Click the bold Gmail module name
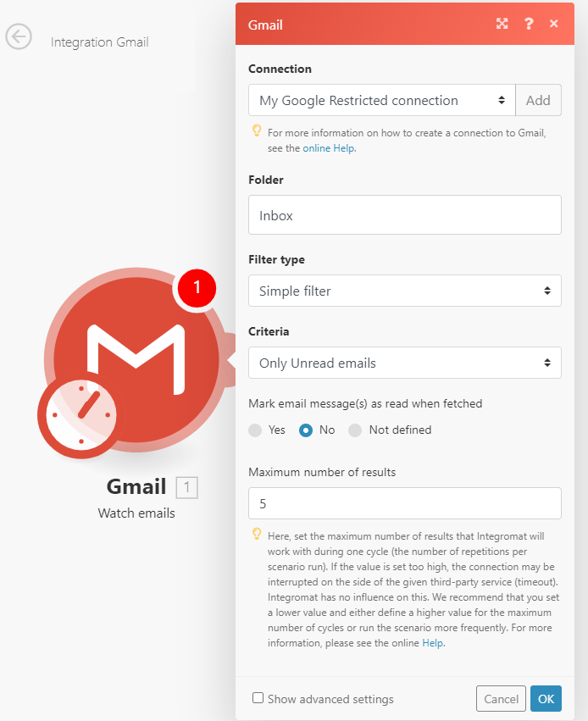The height and width of the screenshot is (721, 588). click(x=136, y=486)
